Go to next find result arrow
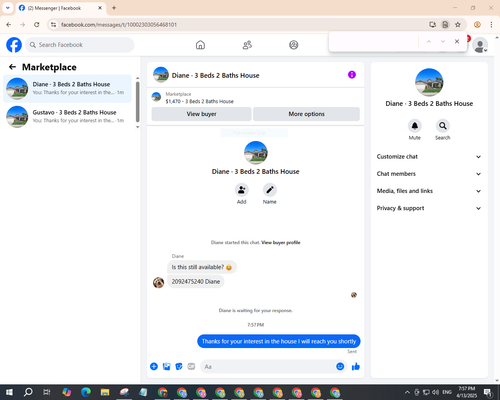The width and height of the screenshot is (500, 400). click(443, 41)
